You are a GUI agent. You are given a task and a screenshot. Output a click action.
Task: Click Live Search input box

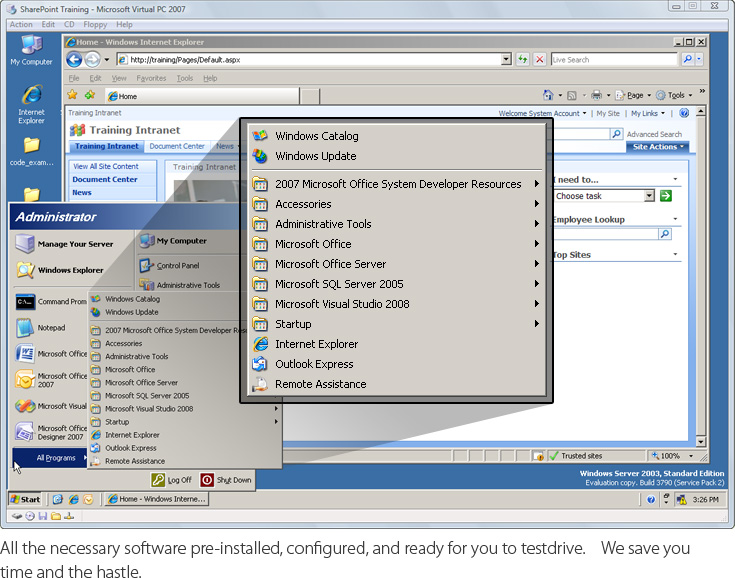[x=615, y=60]
